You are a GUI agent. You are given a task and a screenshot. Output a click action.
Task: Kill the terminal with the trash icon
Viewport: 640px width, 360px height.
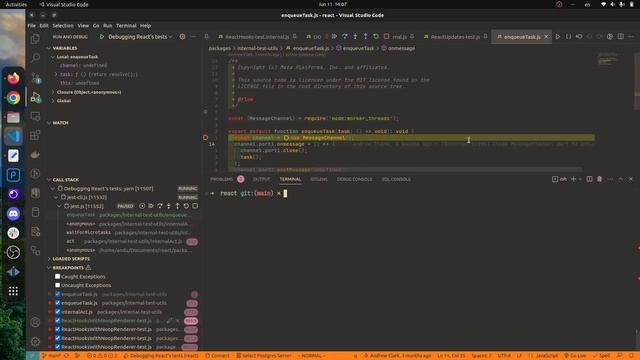point(600,179)
